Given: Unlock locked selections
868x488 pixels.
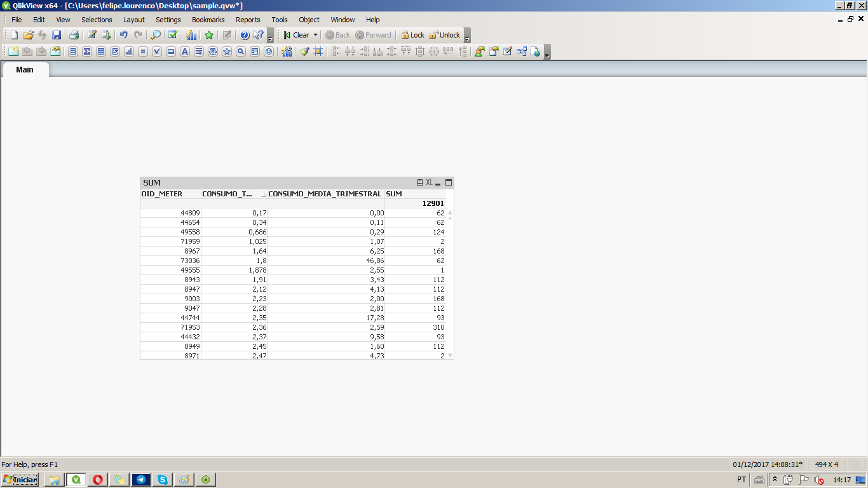Looking at the screenshot, I should pyautogui.click(x=445, y=35).
